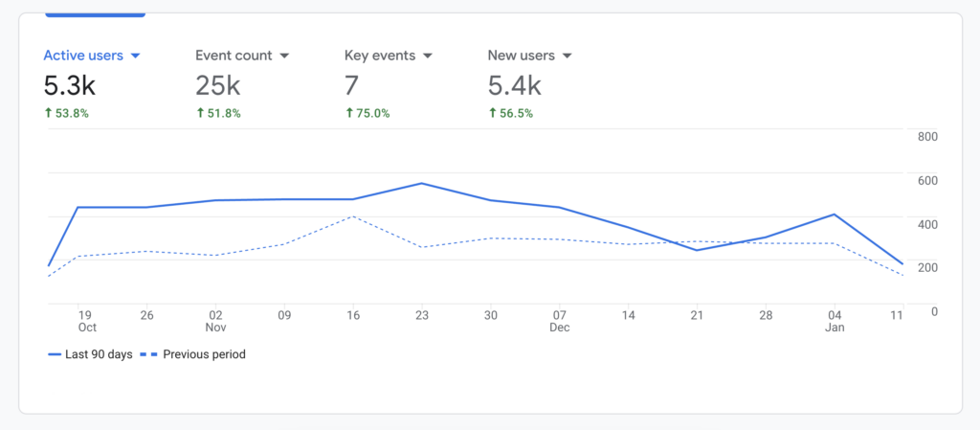Click the dotted line peak at 16 Nov
The width and height of the screenshot is (980, 430).
(353, 216)
